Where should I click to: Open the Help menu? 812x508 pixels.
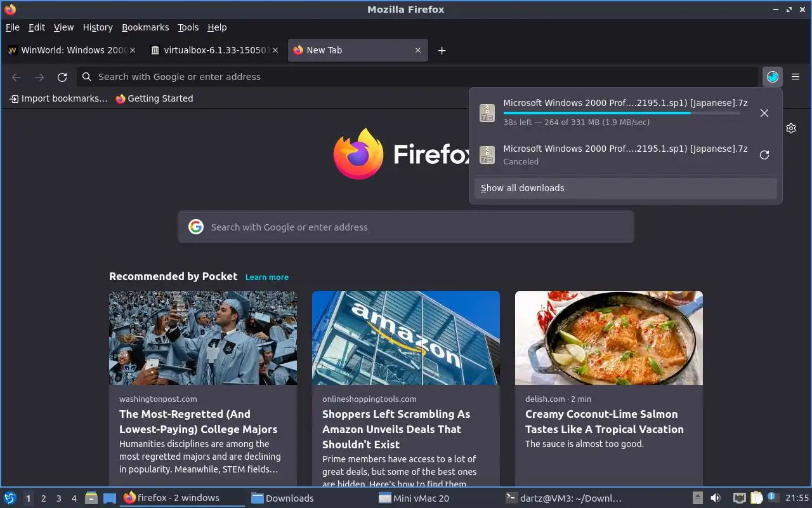(217, 27)
